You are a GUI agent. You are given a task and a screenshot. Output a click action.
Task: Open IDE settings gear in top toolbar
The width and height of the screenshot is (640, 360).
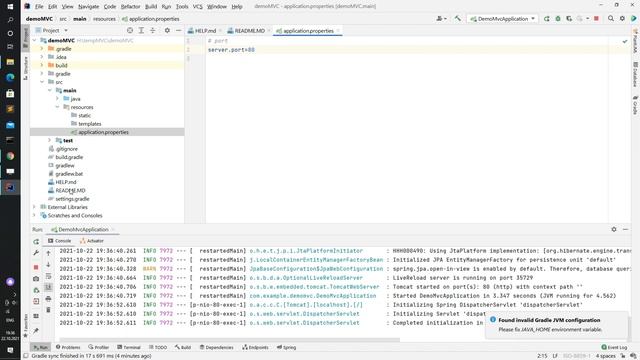point(622,18)
